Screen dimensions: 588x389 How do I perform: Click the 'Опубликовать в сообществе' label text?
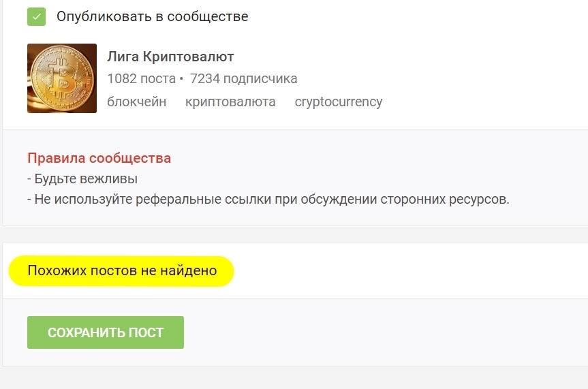pyautogui.click(x=152, y=16)
